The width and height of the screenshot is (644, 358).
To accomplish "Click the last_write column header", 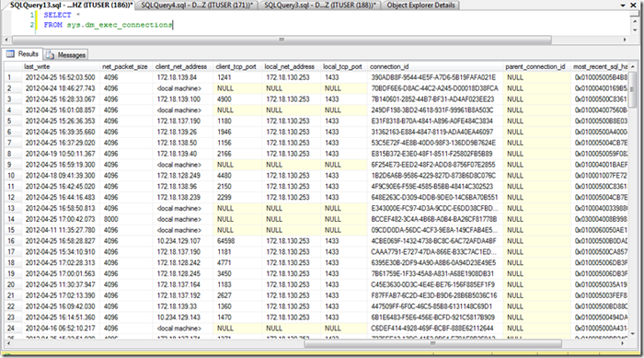I will (x=61, y=66).
